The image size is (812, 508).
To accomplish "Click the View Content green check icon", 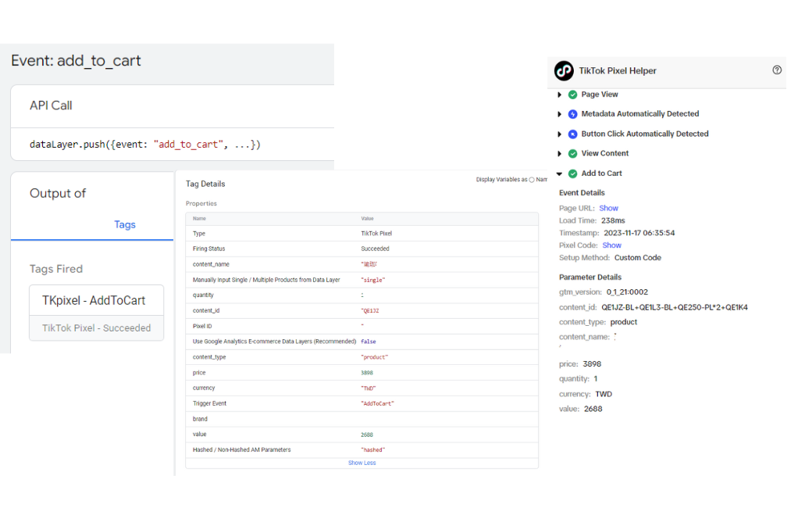I will tap(573, 153).
